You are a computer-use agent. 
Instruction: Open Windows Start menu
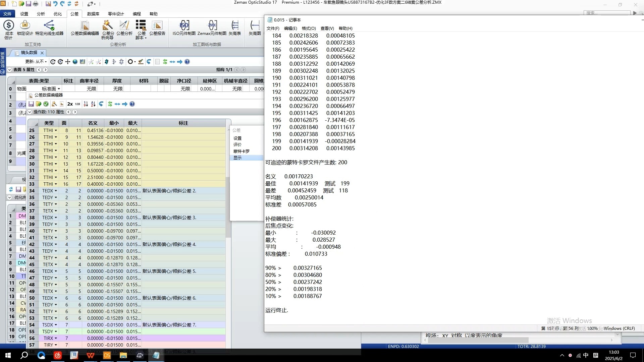tap(8, 355)
